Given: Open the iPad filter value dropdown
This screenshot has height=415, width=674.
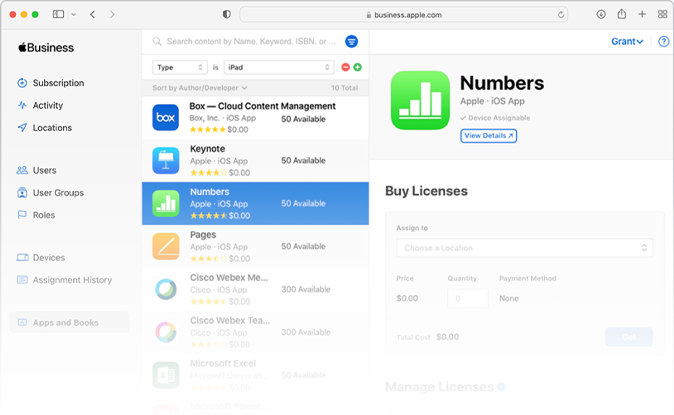Looking at the screenshot, I should pos(279,67).
